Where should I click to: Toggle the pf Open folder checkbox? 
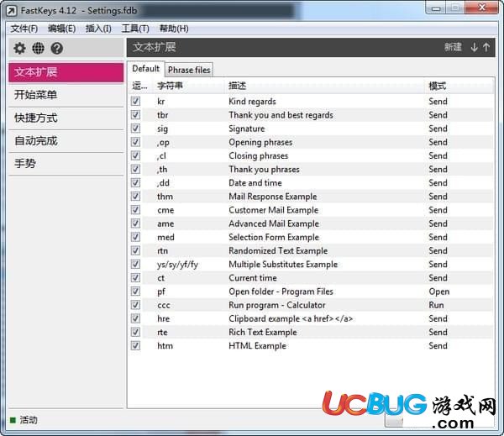click(x=135, y=292)
